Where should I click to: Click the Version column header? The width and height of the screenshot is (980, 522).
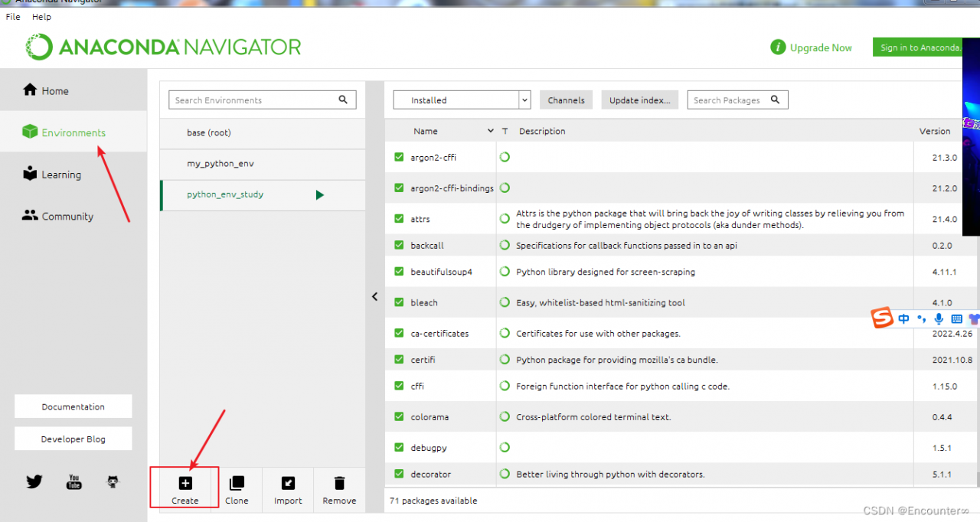click(x=935, y=131)
